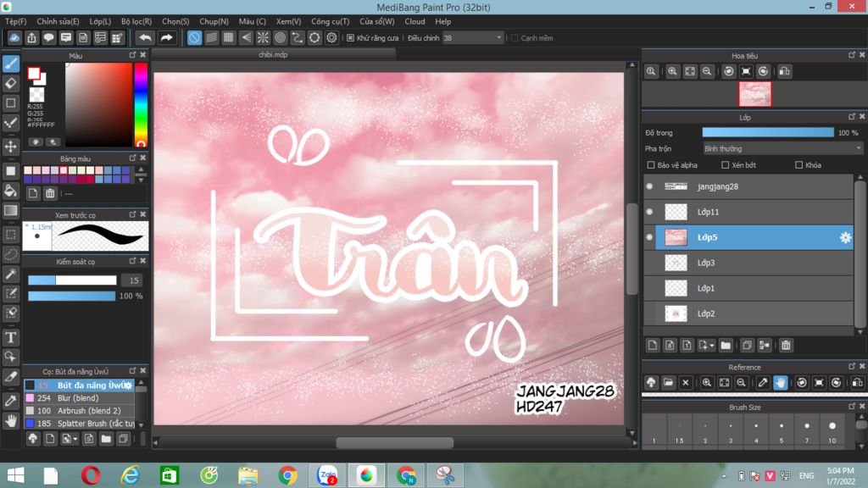The height and width of the screenshot is (488, 868).
Task: Switch to chibi.mdp document tab
Action: tap(274, 55)
